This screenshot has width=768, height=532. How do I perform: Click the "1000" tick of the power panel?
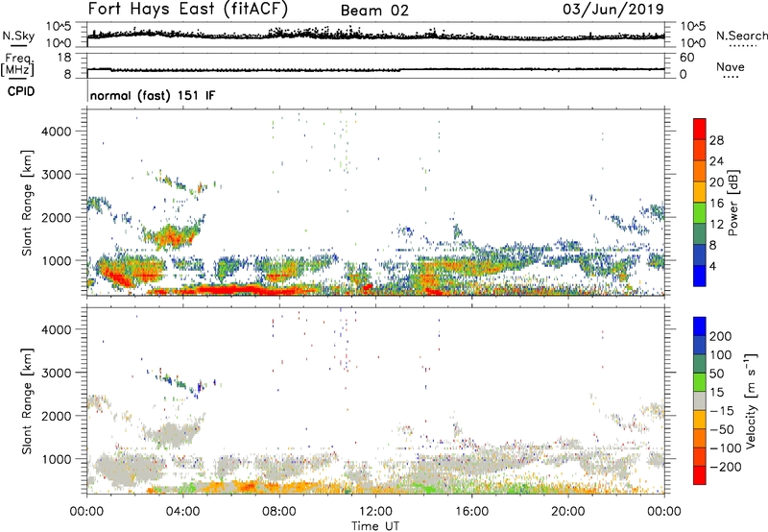click(56, 260)
